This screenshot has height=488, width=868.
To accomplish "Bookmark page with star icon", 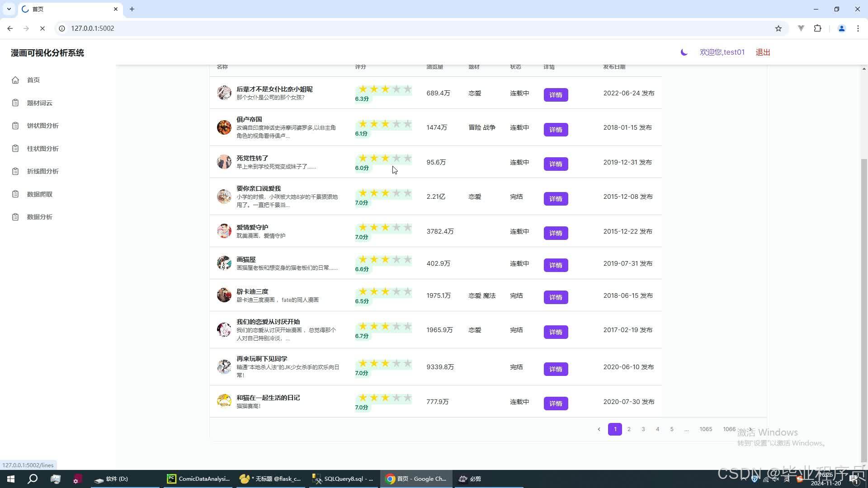I will tap(778, 28).
